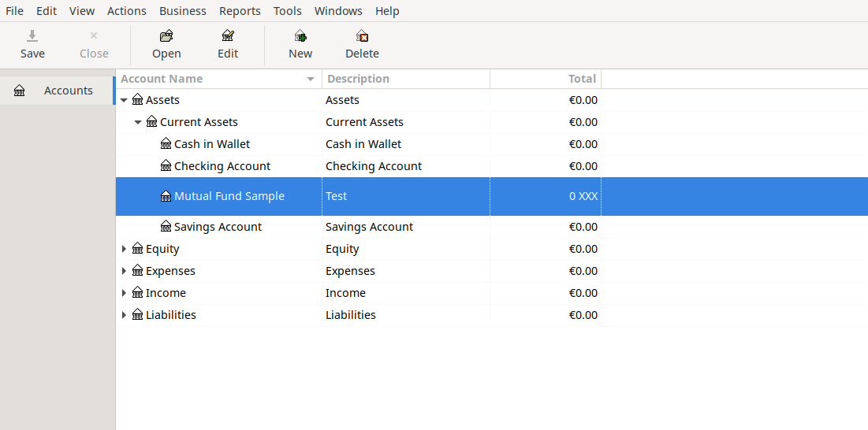Create new account with New icon

[x=300, y=36]
